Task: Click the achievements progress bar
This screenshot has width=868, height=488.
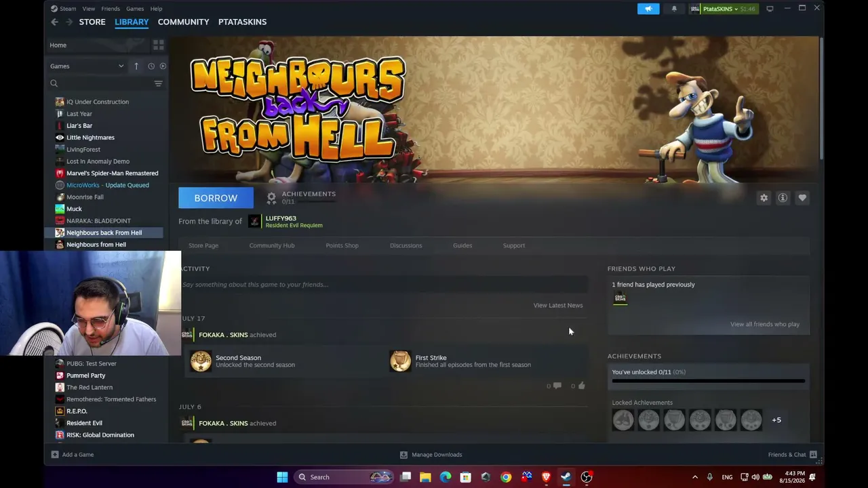Action: pos(709,381)
